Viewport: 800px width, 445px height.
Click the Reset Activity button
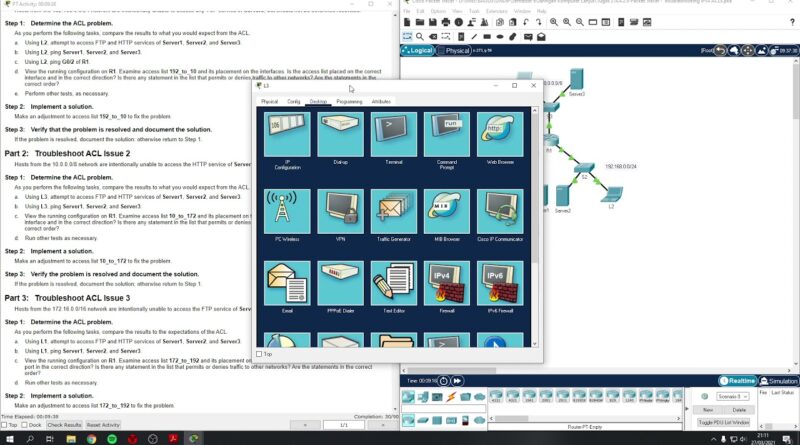(103, 425)
